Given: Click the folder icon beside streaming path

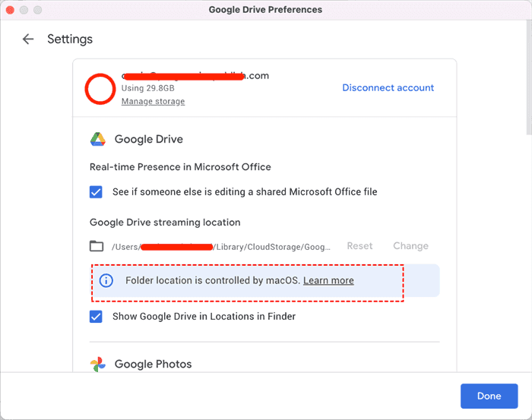Looking at the screenshot, I should coord(97,246).
